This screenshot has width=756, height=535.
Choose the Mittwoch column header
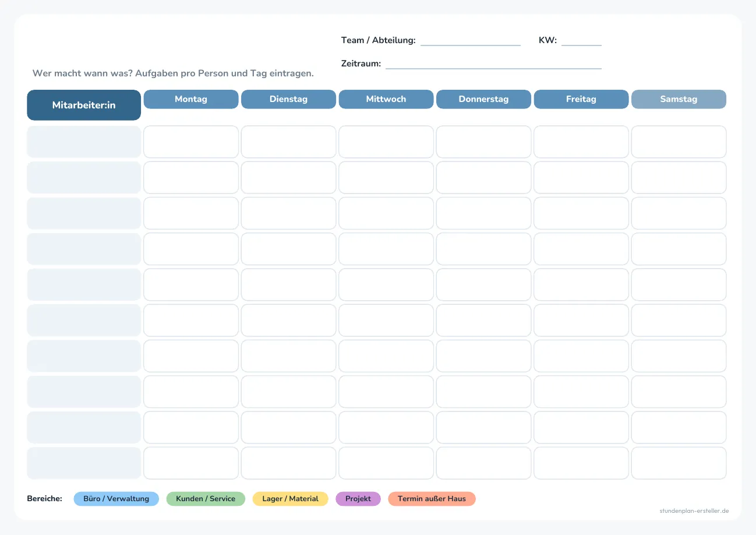click(x=386, y=99)
